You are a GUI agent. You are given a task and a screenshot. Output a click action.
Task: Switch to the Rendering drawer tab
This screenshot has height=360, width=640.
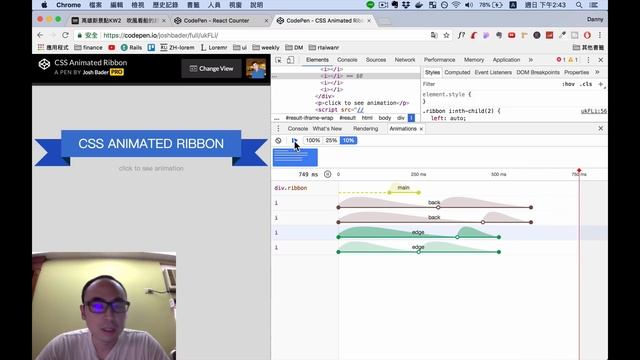click(365, 129)
